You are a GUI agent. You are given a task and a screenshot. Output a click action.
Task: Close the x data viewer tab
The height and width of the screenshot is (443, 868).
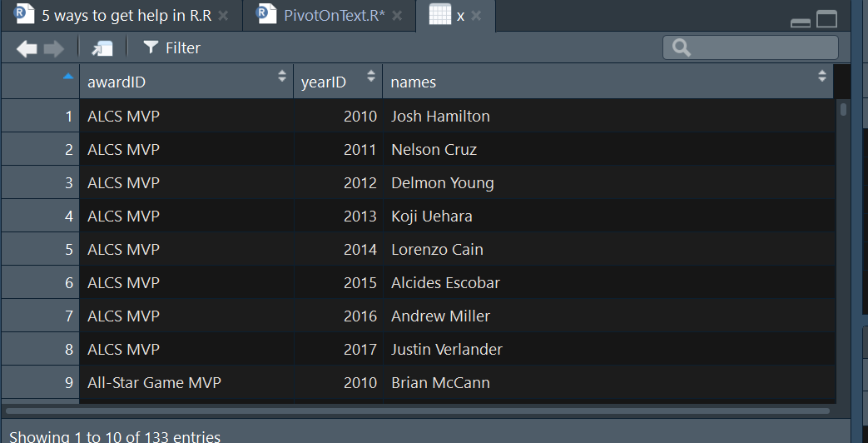[476, 16]
